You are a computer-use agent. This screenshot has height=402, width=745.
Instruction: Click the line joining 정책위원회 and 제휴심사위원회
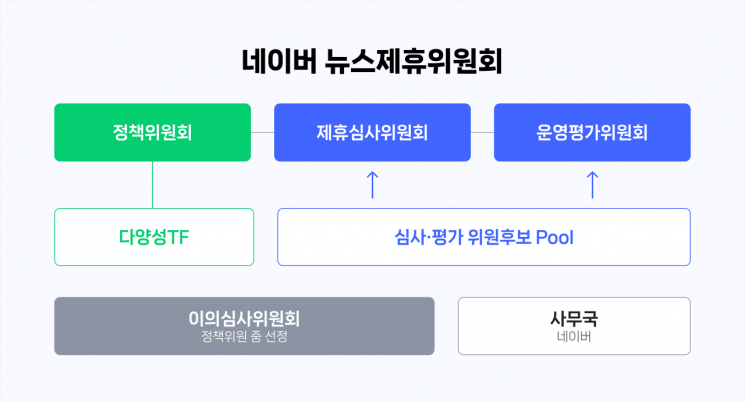pos(263,132)
